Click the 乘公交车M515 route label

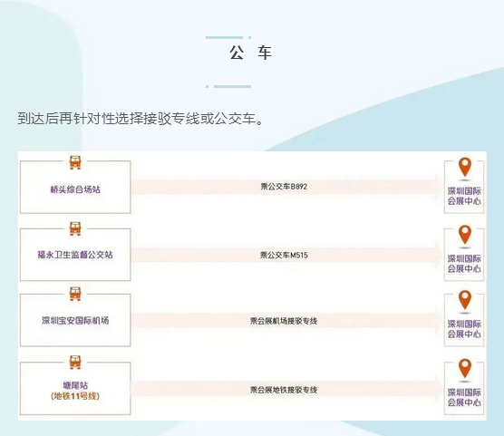[x=284, y=255]
